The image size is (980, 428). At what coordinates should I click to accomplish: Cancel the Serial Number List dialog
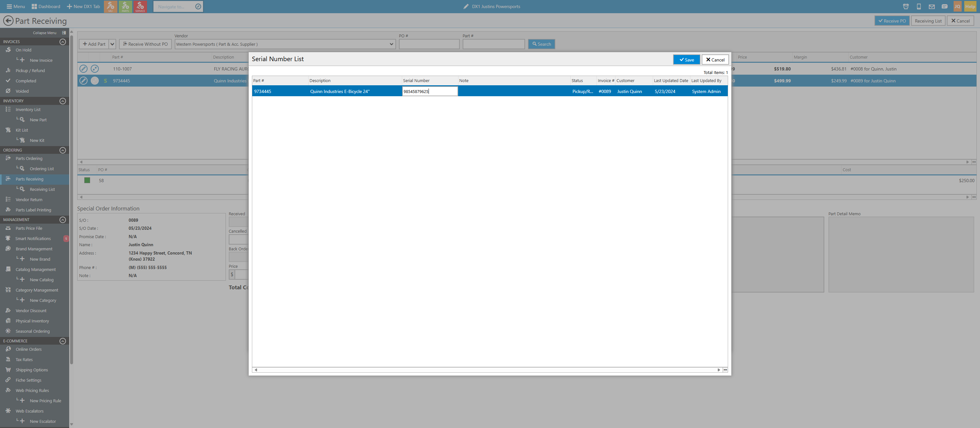click(x=715, y=60)
